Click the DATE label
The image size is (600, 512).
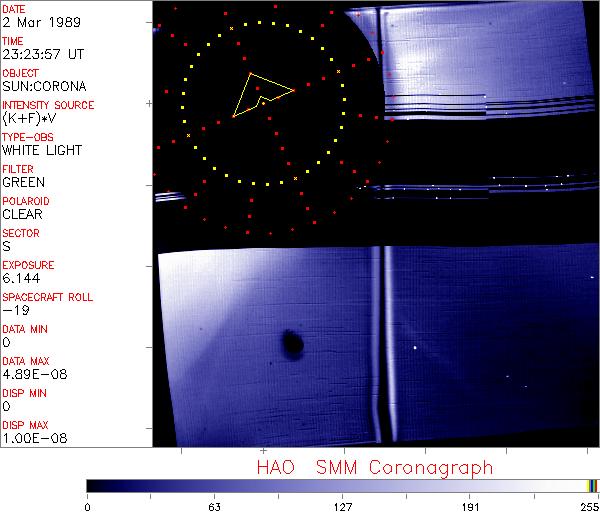click(x=14, y=9)
